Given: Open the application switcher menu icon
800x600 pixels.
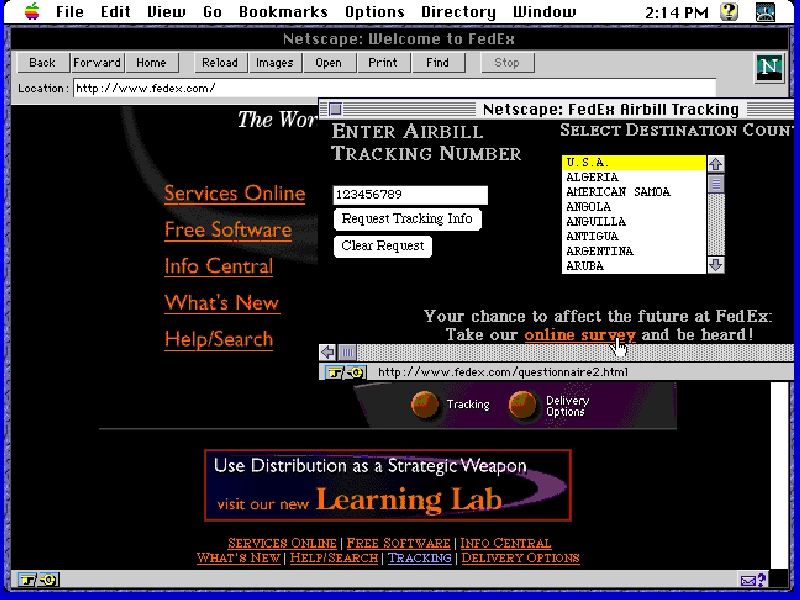Looking at the screenshot, I should (765, 11).
